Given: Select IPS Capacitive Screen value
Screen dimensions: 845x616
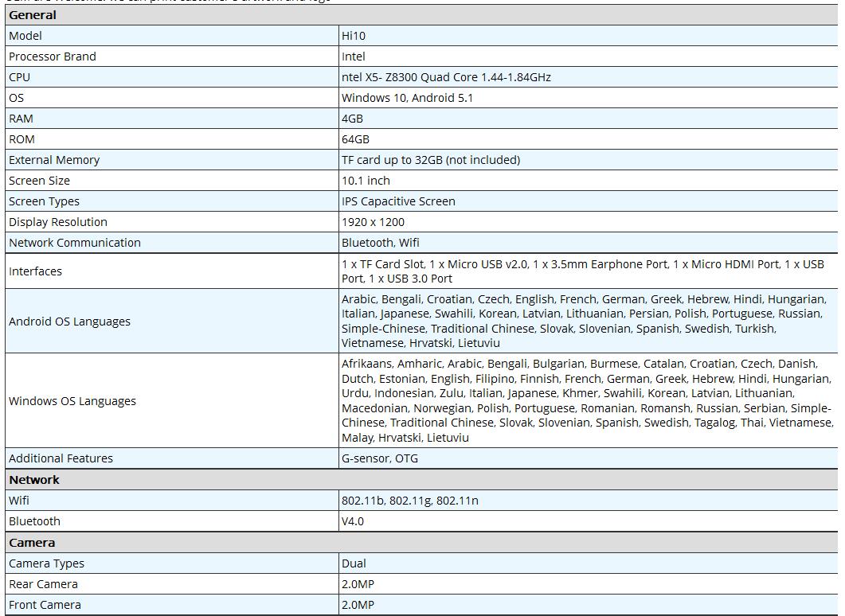Looking at the screenshot, I should tap(398, 201).
